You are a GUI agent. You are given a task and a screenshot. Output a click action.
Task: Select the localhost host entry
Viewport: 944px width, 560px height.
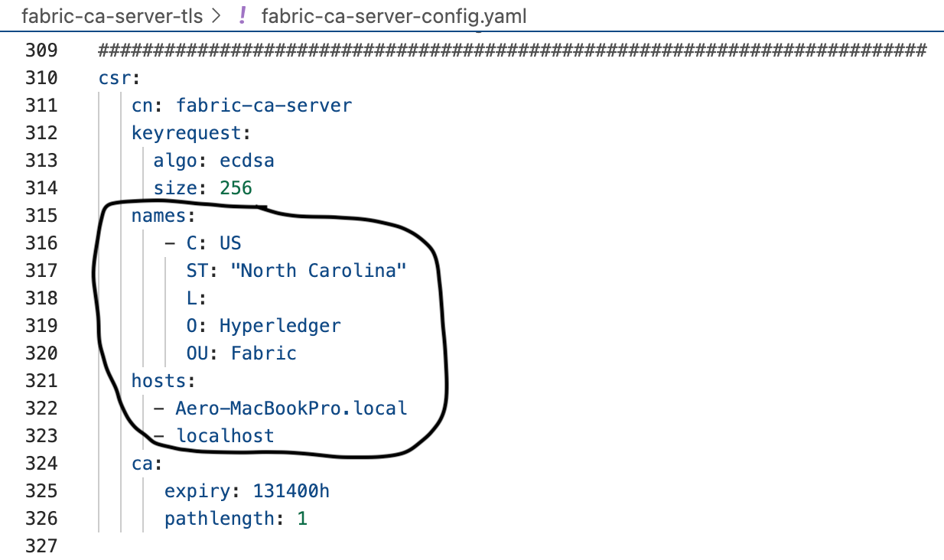coord(225,436)
